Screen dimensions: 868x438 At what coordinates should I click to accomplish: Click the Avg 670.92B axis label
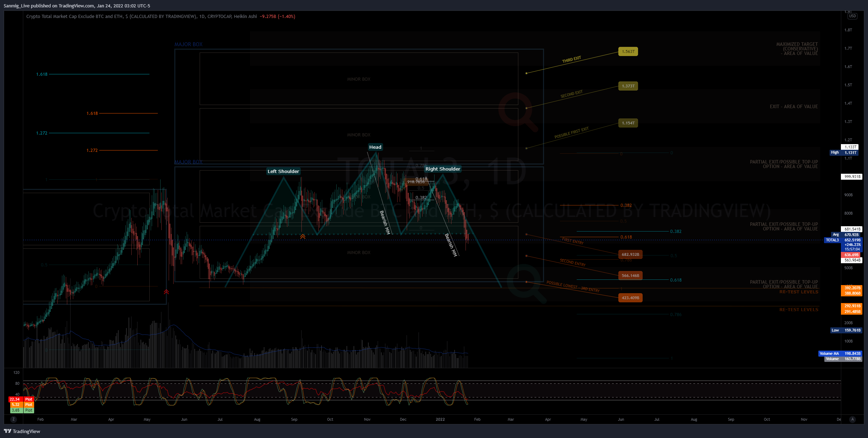pos(846,235)
